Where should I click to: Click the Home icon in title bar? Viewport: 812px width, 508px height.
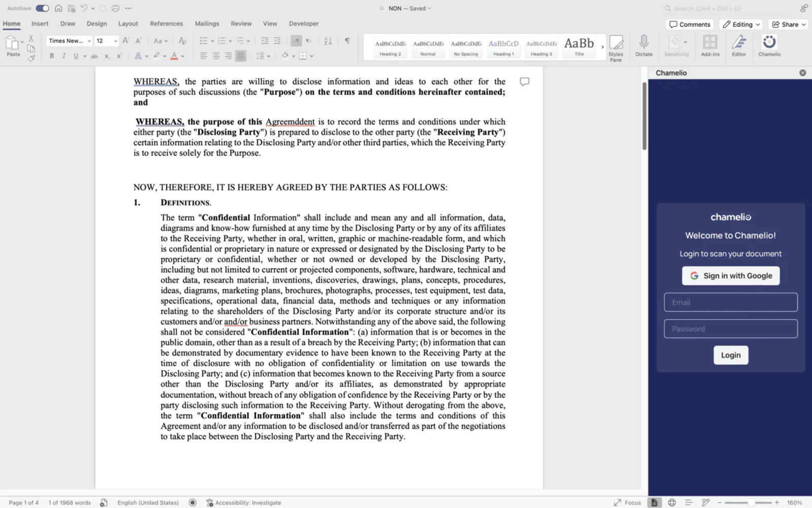pos(58,8)
